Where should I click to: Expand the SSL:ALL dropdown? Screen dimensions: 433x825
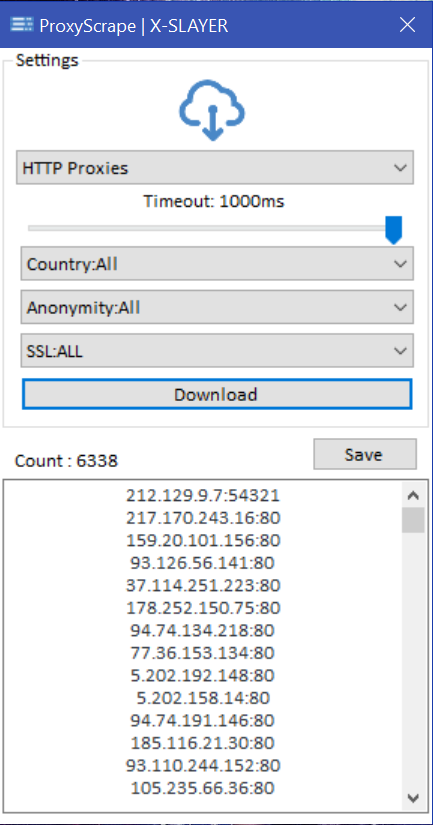(x=217, y=351)
